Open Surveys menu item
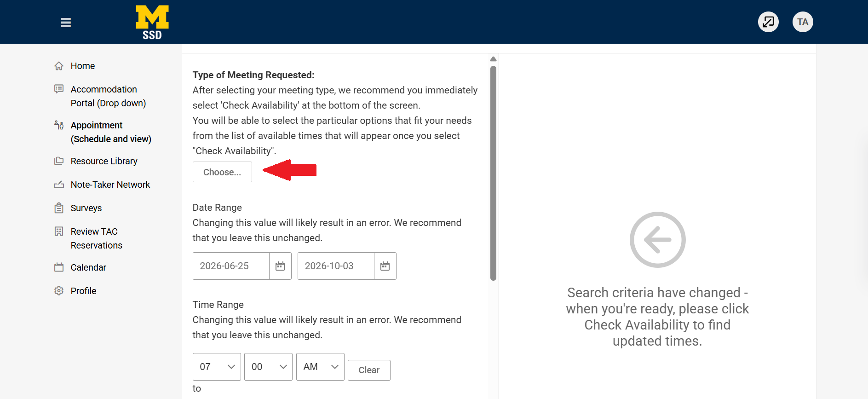The height and width of the screenshot is (399, 868). [x=86, y=208]
